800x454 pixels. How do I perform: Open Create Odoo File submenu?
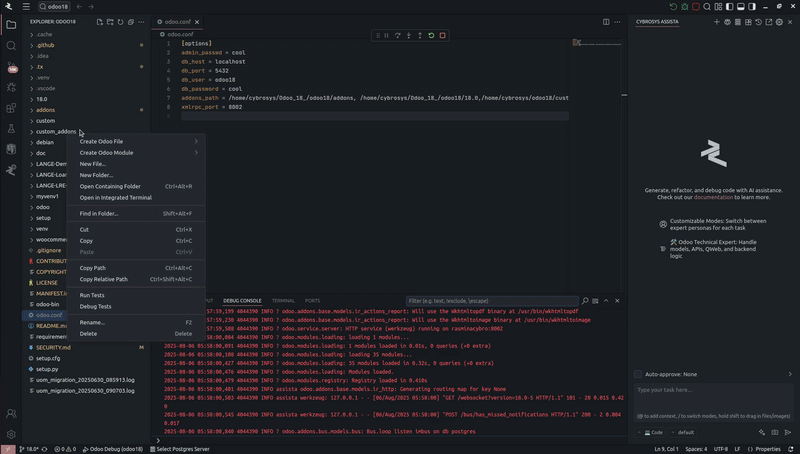(x=136, y=142)
